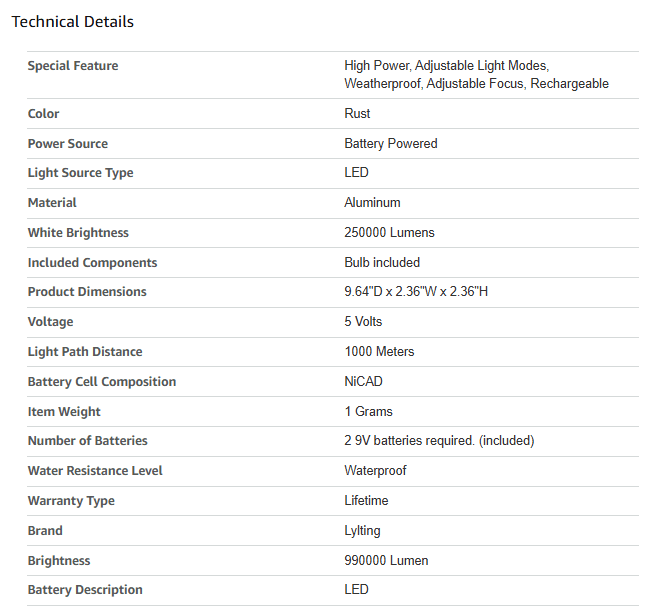The height and width of the screenshot is (609, 646).
Task: Select the 990000 Lumen value
Action: [386, 560]
